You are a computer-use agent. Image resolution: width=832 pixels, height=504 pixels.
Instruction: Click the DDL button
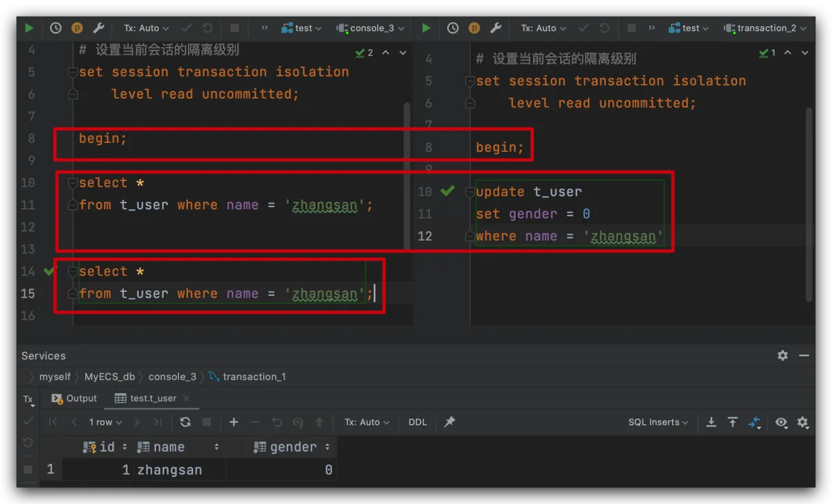tap(418, 422)
